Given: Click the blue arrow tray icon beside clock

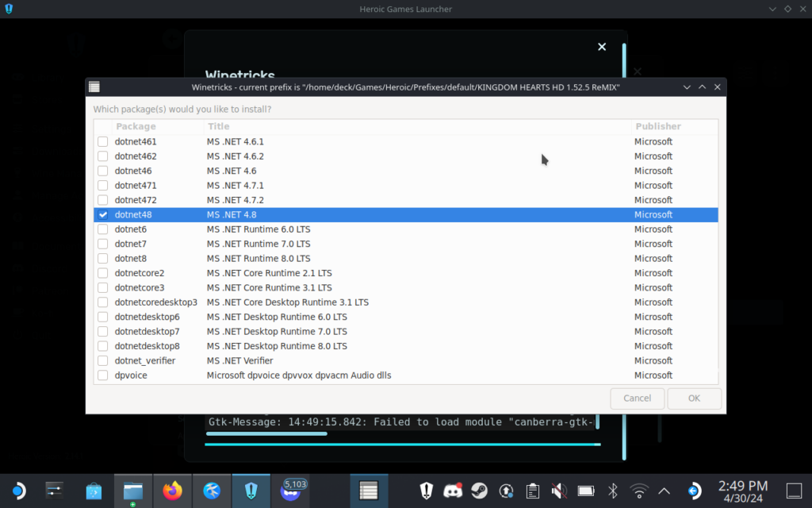Looking at the screenshot, I should [695, 491].
